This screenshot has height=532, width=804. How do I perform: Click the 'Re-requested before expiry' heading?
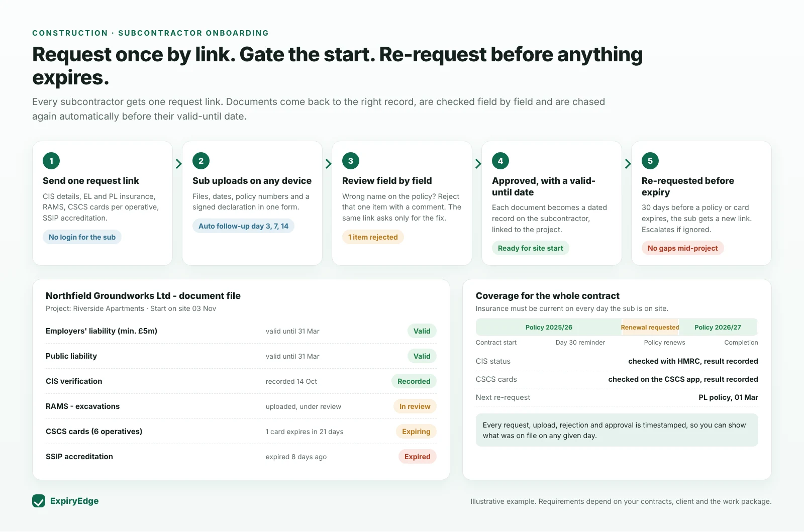pyautogui.click(x=687, y=186)
